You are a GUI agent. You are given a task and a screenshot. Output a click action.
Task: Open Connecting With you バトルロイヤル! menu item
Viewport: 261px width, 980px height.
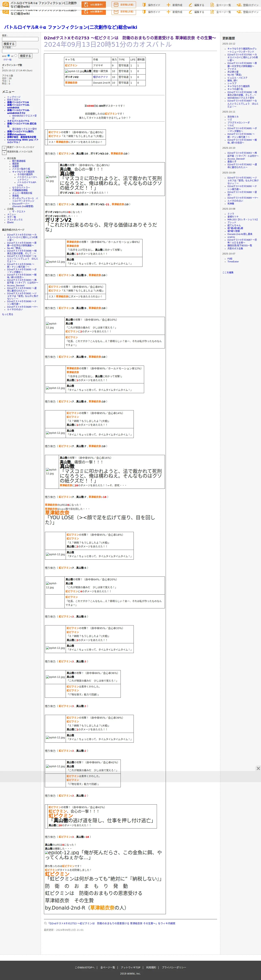[x=23, y=141]
